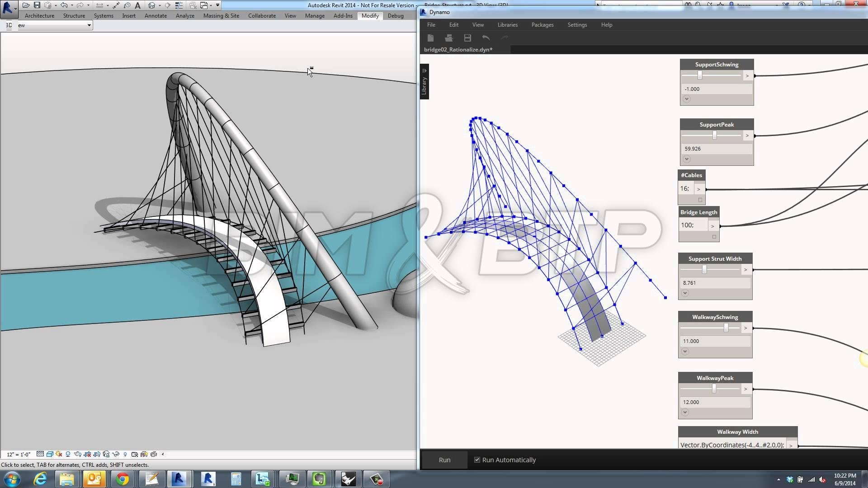Click the Visual Style cube icon
The width and height of the screenshot is (868, 488).
(50, 454)
